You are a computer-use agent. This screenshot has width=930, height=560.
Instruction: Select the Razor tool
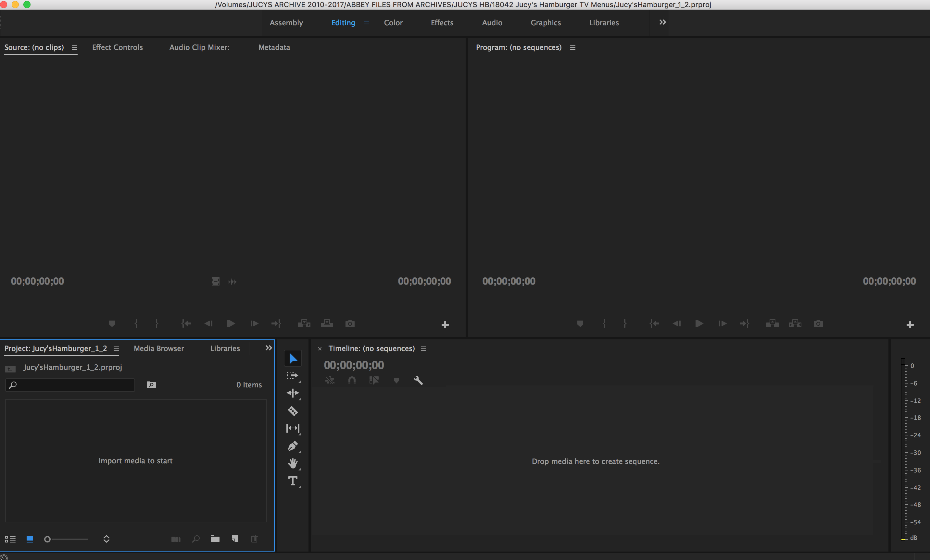(x=293, y=411)
